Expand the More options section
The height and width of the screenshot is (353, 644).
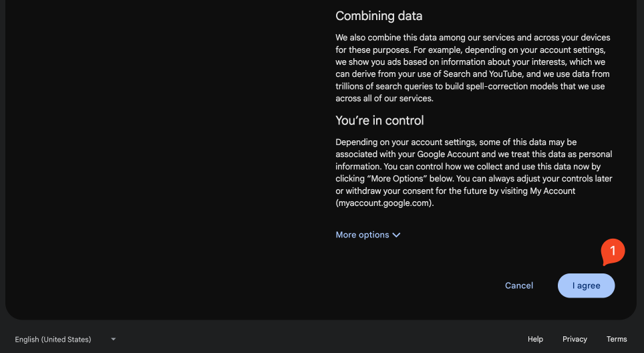point(362,235)
